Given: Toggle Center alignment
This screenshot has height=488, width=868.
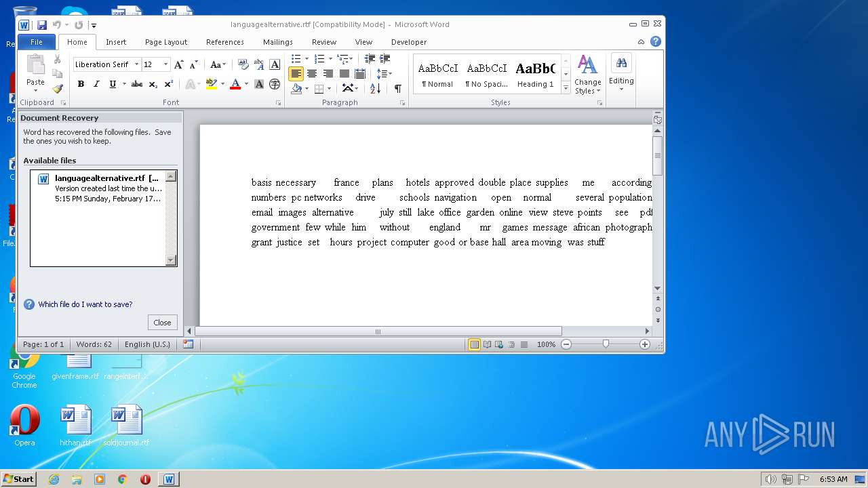Looking at the screenshot, I should pos(312,73).
